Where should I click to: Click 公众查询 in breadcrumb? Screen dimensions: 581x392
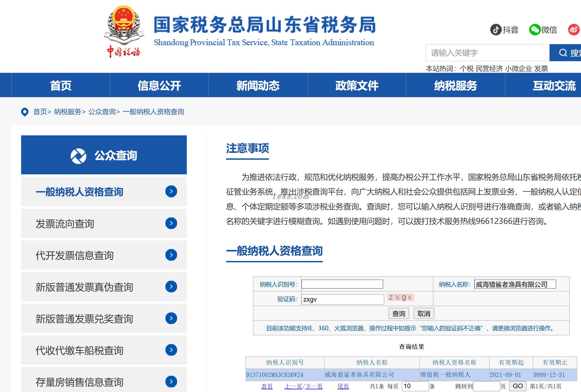tap(102, 112)
